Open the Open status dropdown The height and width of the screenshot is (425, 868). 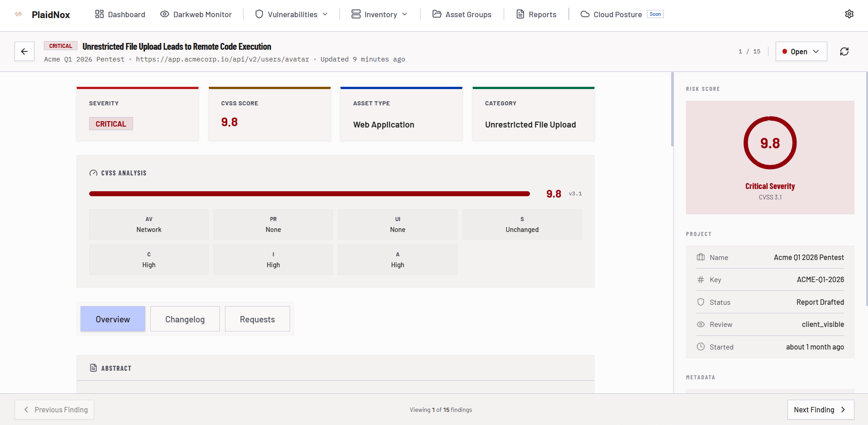pyautogui.click(x=801, y=52)
